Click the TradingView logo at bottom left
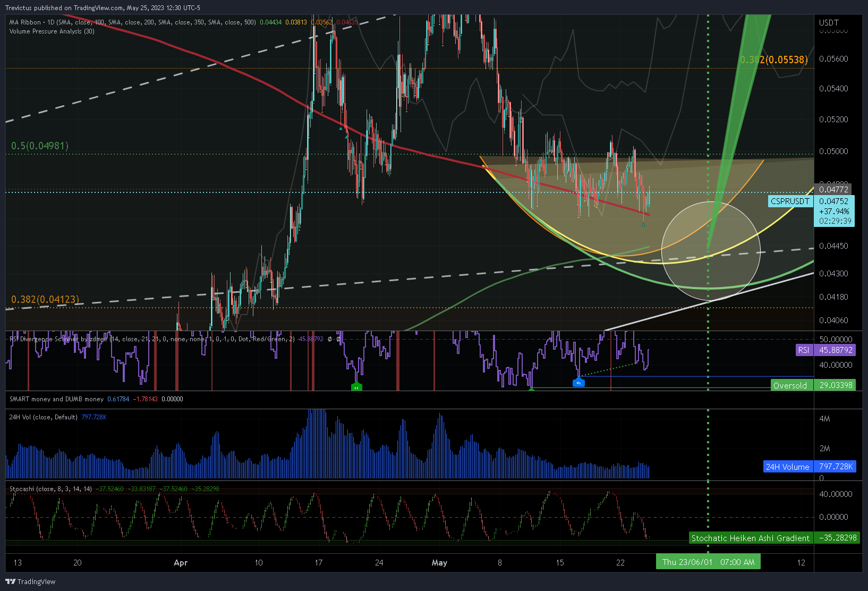The width and height of the screenshot is (868, 591). 30,581
